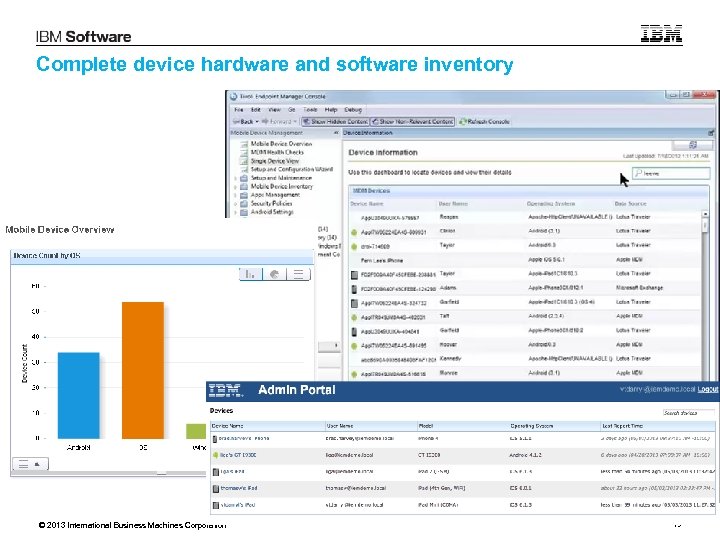720x540 pixels.
Task: Click the Forward toolbar button
Action: click(279, 121)
